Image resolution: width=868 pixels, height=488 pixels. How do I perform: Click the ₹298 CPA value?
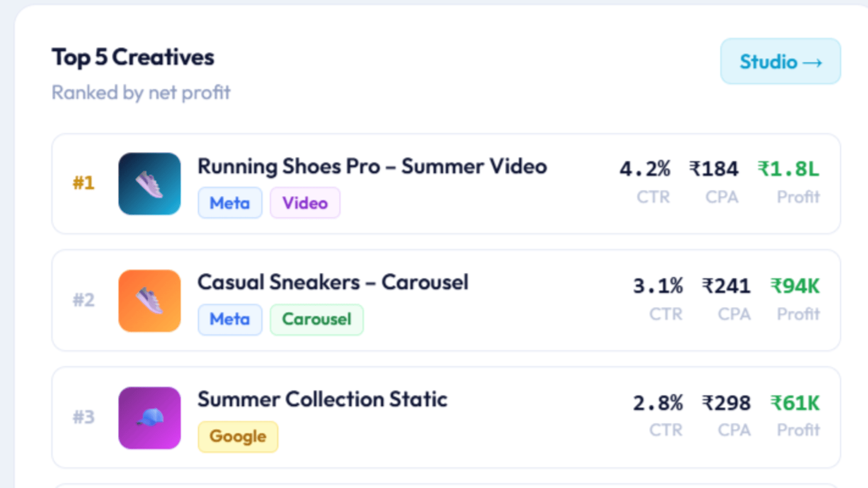coord(726,403)
